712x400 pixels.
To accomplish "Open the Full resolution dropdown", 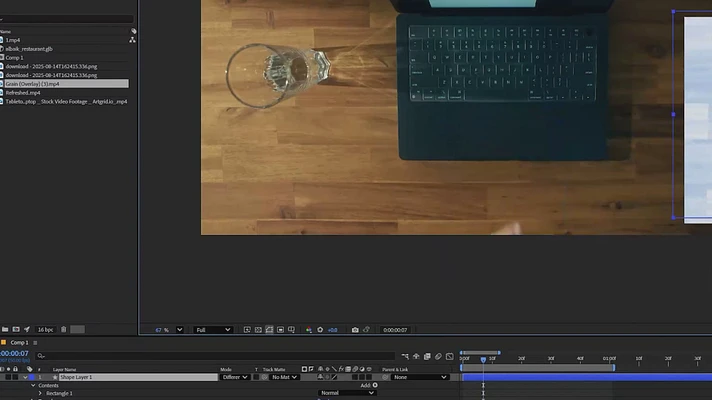I will [213, 330].
